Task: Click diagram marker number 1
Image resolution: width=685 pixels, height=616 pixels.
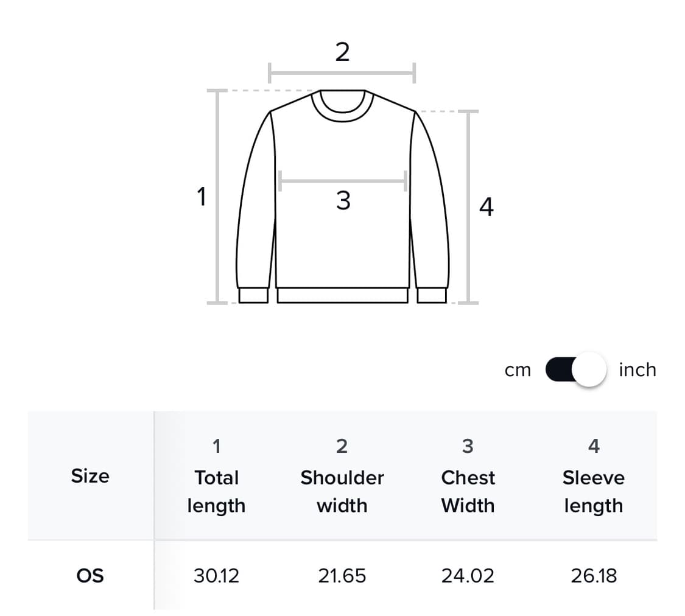Action: 202,197
